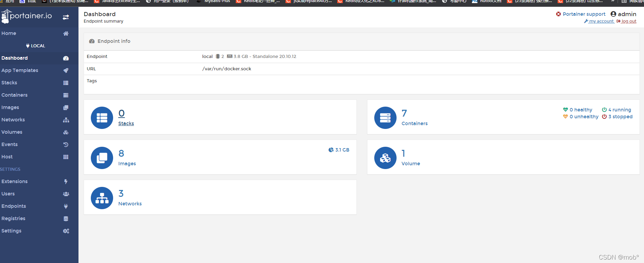The height and width of the screenshot is (263, 644).
Task: Click the 7 containers count
Action: click(404, 113)
